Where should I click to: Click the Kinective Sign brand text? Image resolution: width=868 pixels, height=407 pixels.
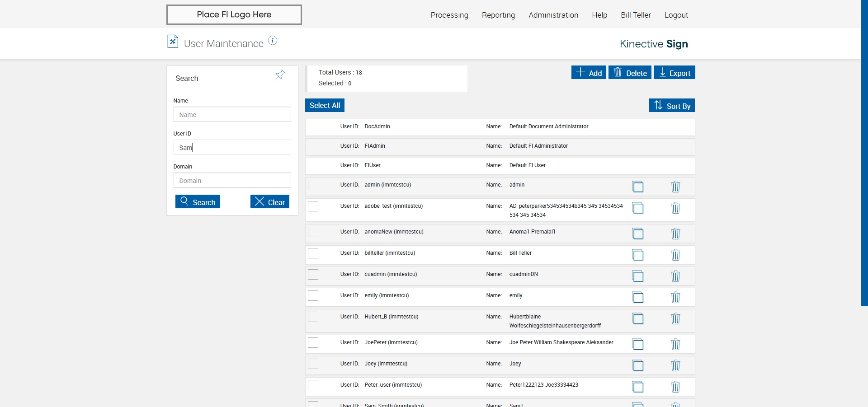[654, 44]
